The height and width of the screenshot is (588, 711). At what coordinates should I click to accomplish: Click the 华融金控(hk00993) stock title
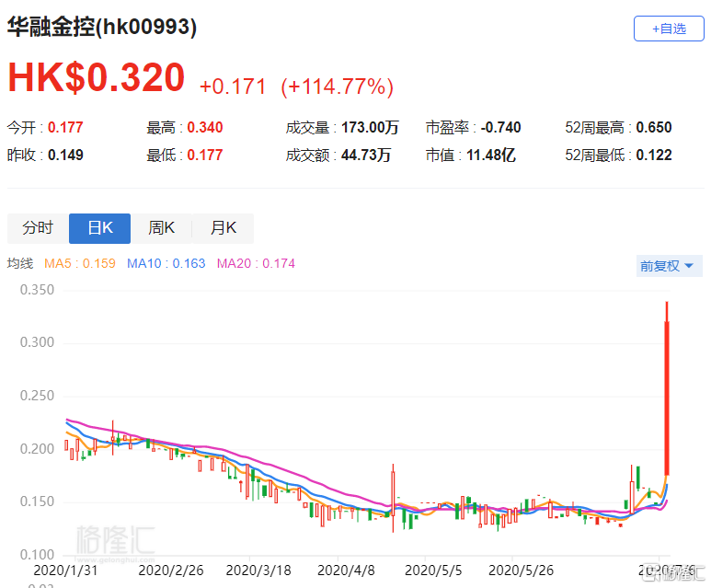pos(102,28)
